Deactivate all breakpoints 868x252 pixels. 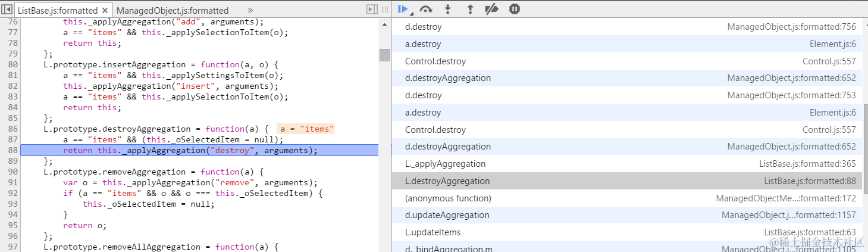point(492,9)
